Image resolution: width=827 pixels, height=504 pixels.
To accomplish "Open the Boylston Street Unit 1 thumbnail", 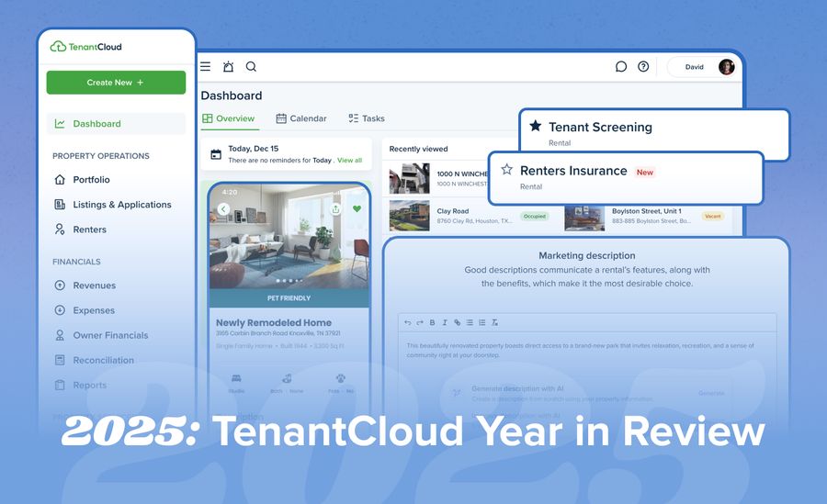I will [x=584, y=218].
